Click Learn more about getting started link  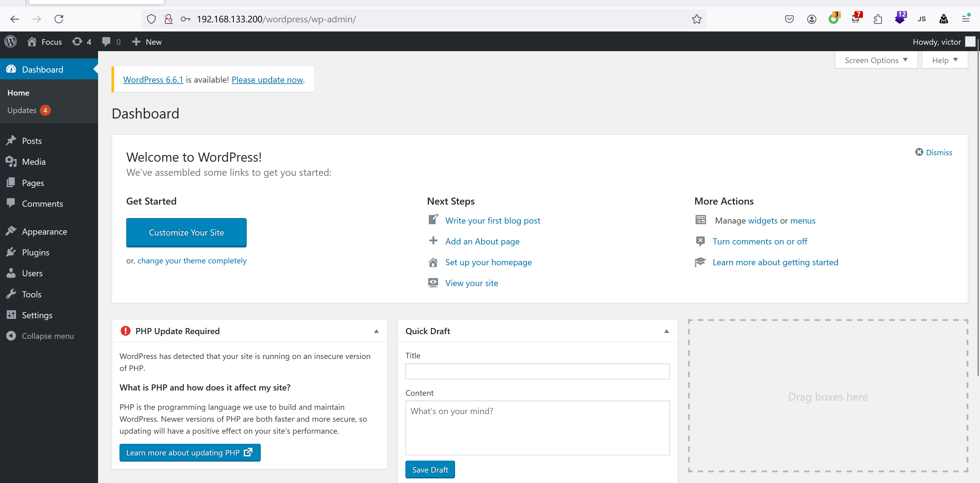(775, 262)
